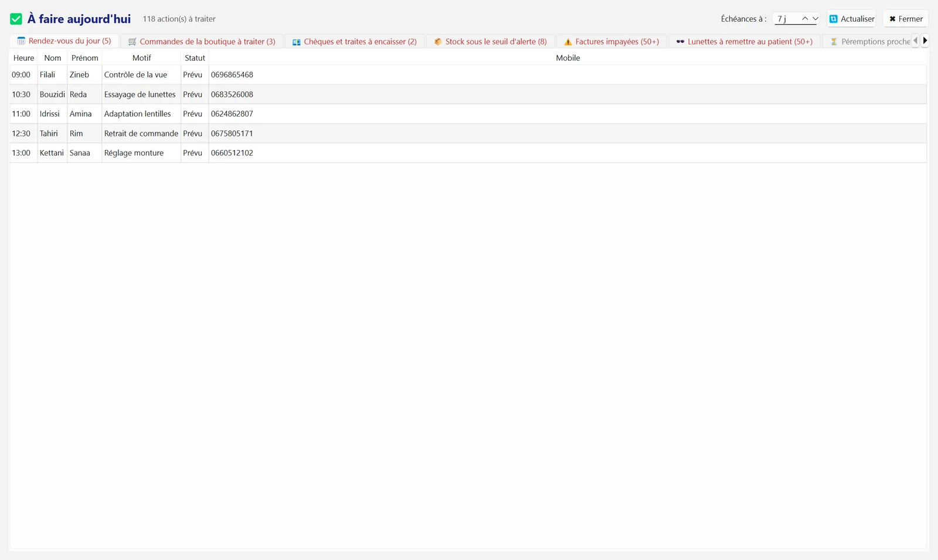
Task: Decrease Échéances value with down arrow
Action: (x=815, y=19)
